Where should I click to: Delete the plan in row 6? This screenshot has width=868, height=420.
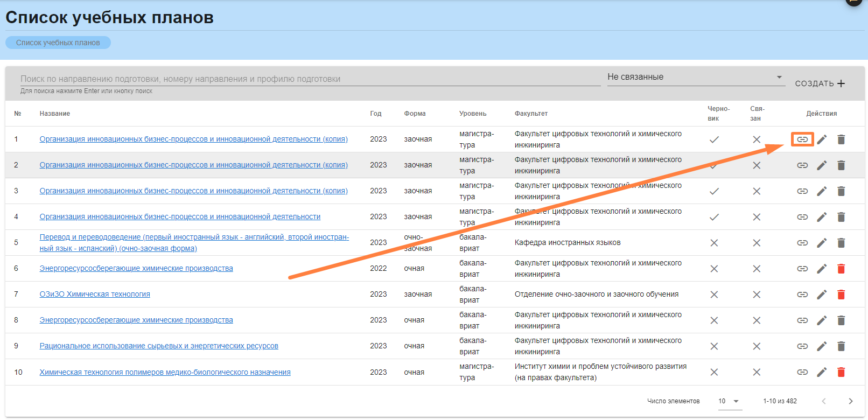(x=841, y=269)
